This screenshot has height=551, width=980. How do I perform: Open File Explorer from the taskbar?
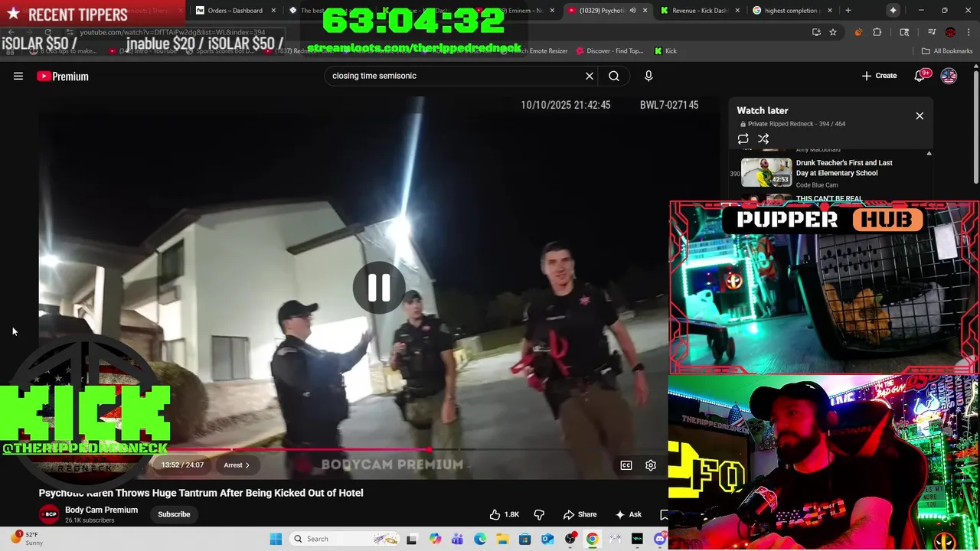point(502,539)
